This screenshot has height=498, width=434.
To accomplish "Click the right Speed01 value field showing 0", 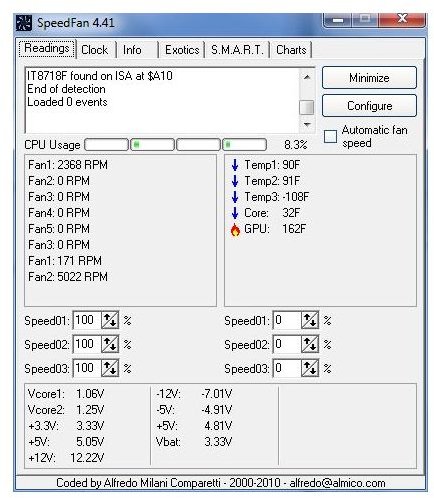I will pyautogui.click(x=287, y=321).
